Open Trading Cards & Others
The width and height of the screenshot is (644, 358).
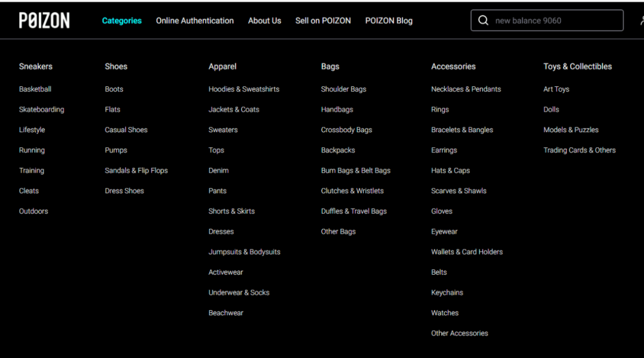click(x=580, y=150)
